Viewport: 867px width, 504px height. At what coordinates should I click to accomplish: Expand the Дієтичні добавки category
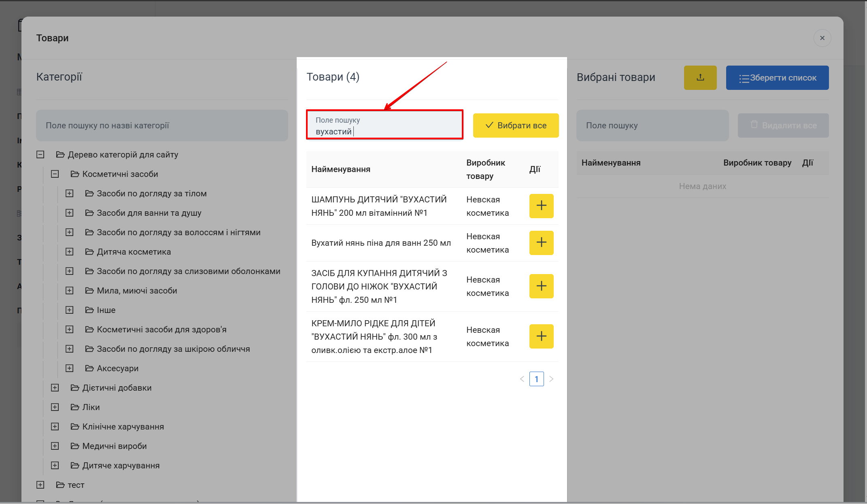pyautogui.click(x=55, y=388)
